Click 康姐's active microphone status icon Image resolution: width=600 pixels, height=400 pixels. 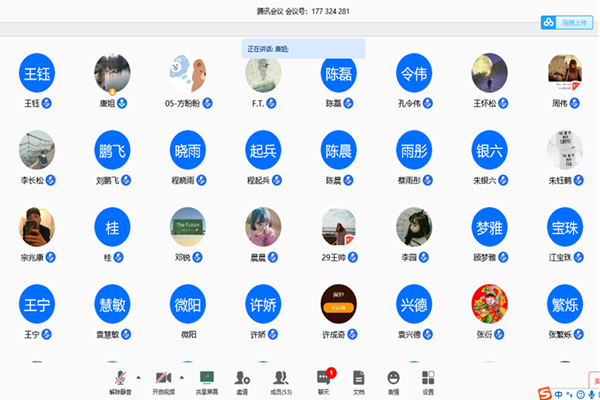pos(122,103)
